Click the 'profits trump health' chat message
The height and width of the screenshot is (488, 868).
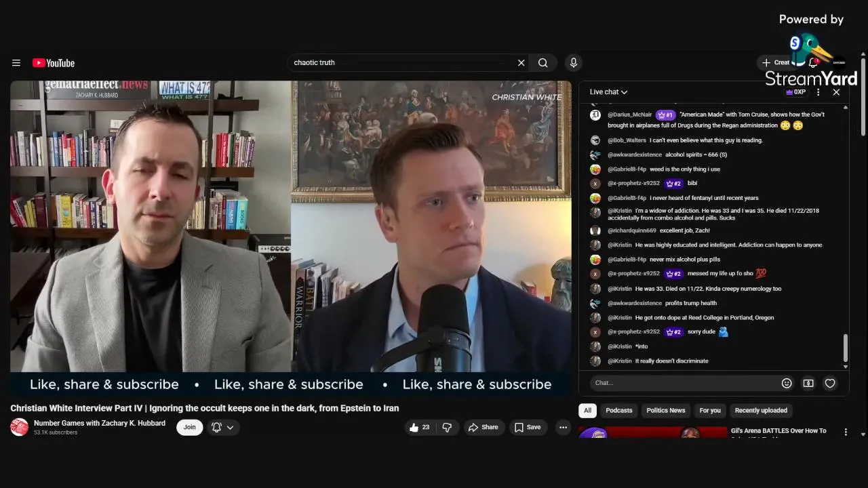coord(691,303)
